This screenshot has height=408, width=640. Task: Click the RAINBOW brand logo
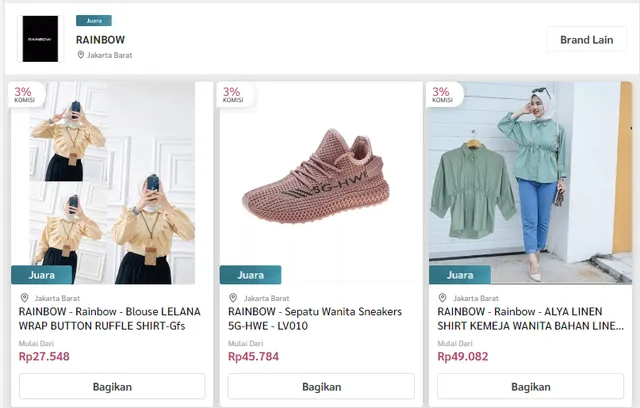41,39
